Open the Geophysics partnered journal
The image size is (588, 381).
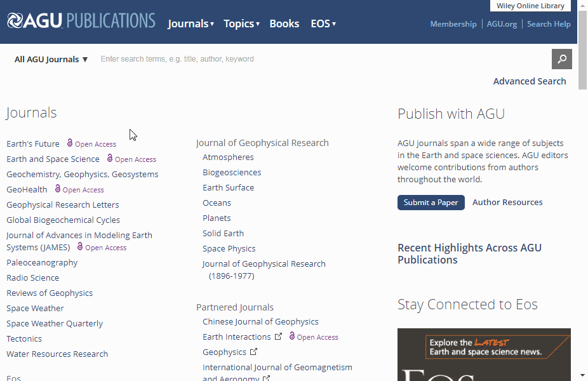[224, 352]
